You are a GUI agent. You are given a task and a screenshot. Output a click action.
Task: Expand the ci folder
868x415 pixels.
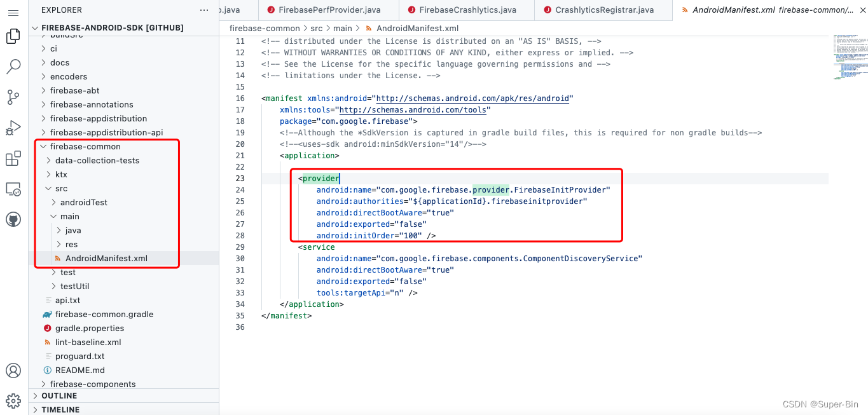124,48
